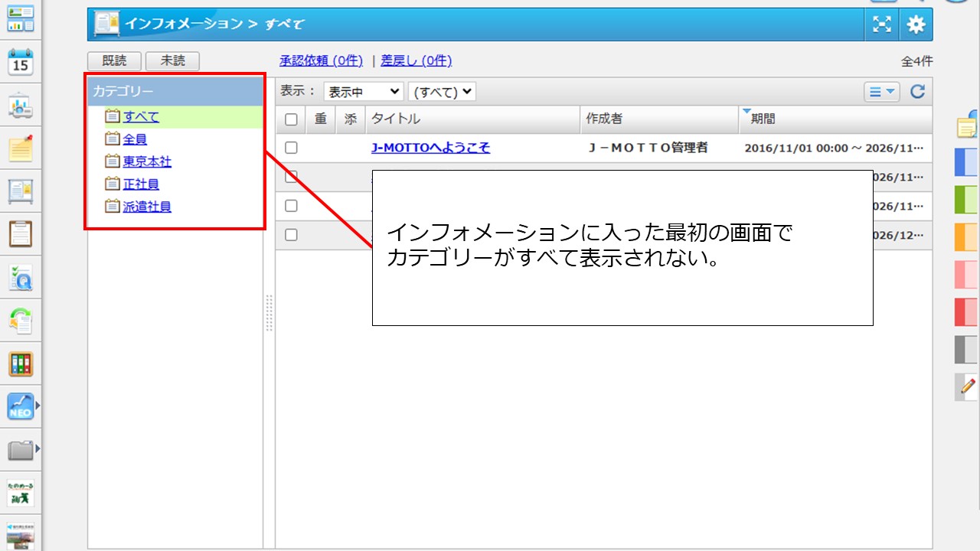Open the 表示中 display dropdown

(x=364, y=92)
